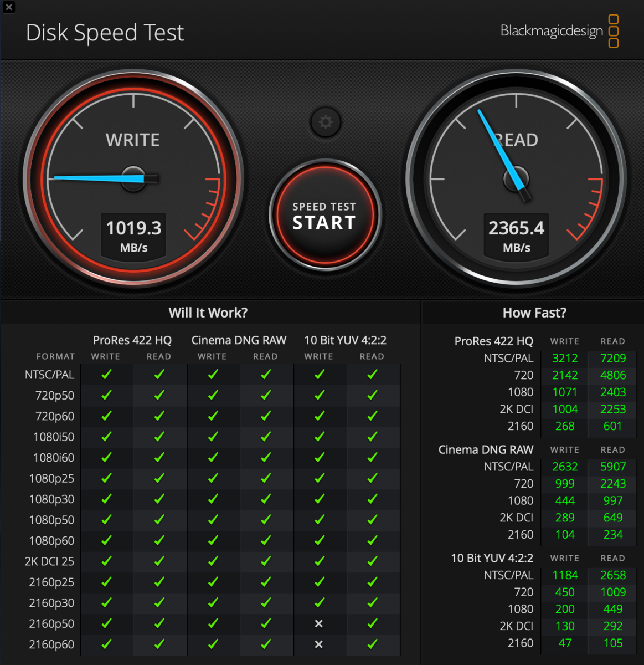The height and width of the screenshot is (665, 644).
Task: Click the checkmark for NTSC/PAL 10 Bit YUV read
Action: click(x=372, y=375)
